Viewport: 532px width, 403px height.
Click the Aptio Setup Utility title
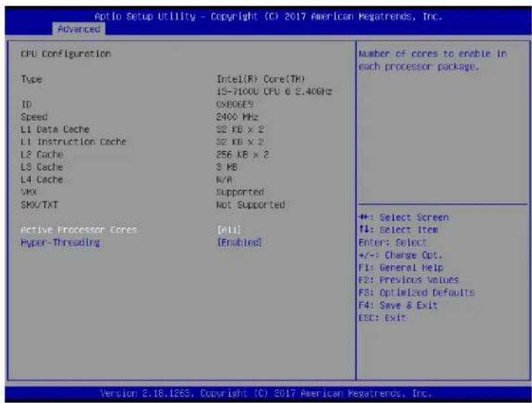coord(268,17)
